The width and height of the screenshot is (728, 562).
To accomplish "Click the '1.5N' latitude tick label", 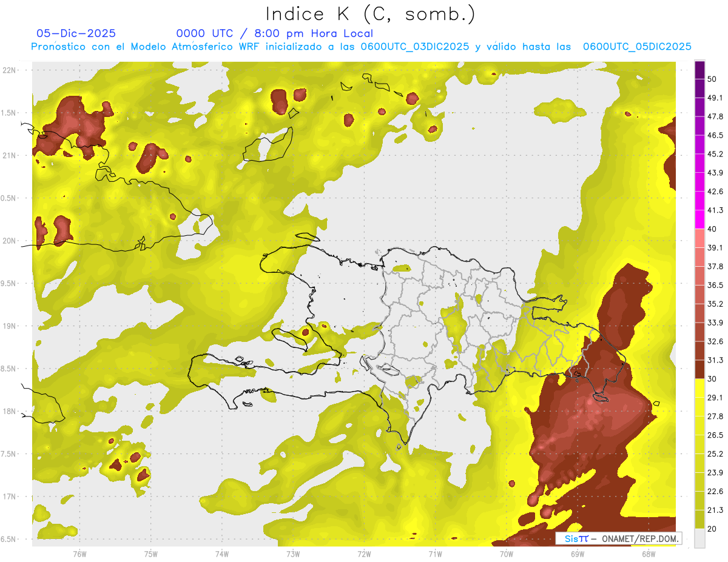I will click(x=10, y=113).
